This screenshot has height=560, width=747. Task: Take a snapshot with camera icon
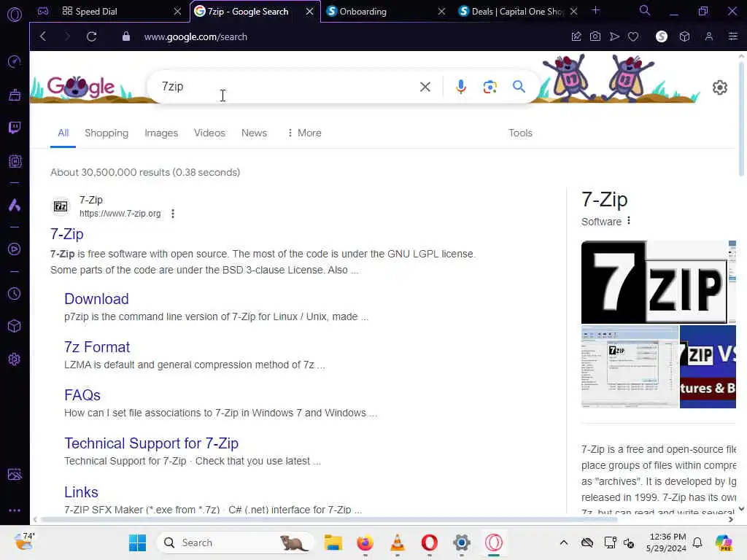pyautogui.click(x=595, y=36)
